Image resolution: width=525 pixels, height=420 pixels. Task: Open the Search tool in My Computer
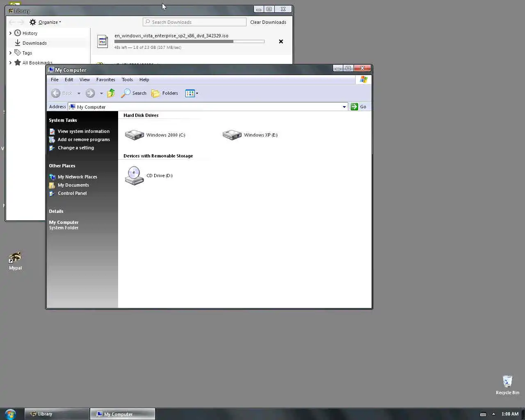coord(134,94)
